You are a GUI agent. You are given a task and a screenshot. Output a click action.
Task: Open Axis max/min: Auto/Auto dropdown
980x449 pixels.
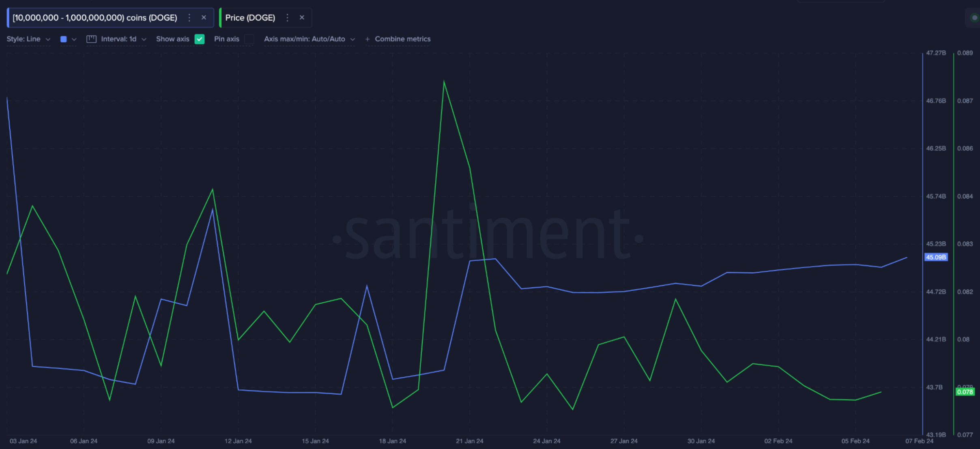tap(309, 39)
